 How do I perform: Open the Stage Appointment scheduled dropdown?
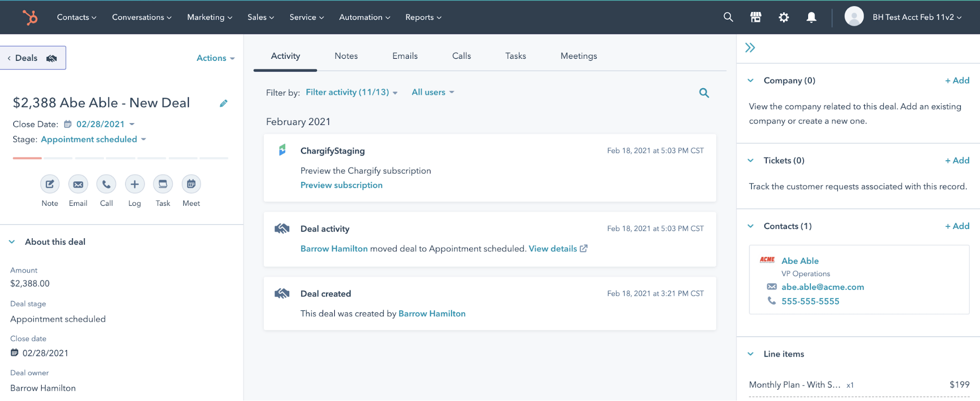click(x=93, y=139)
